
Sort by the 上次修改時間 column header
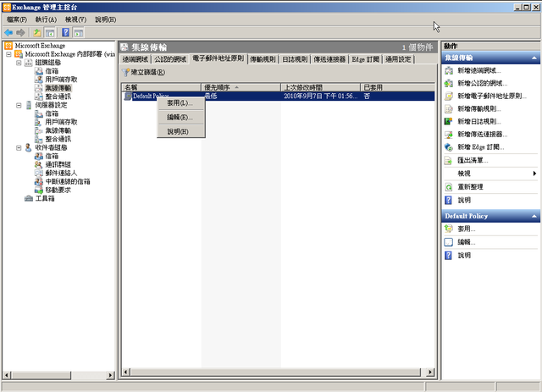pyautogui.click(x=320, y=87)
